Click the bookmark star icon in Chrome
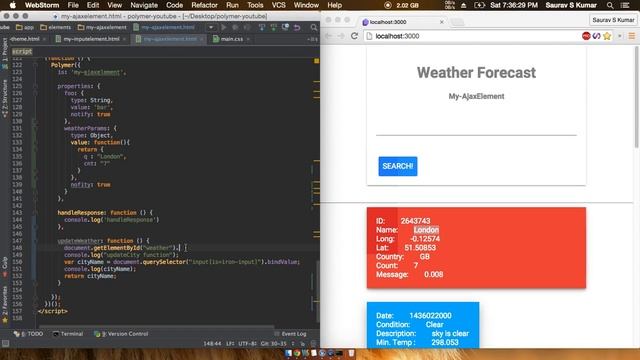 (607, 36)
